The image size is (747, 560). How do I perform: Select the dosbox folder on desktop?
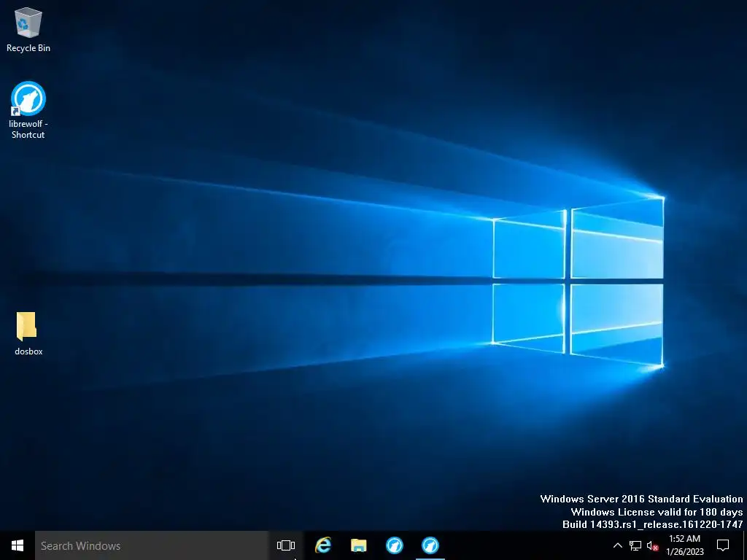click(x=28, y=333)
